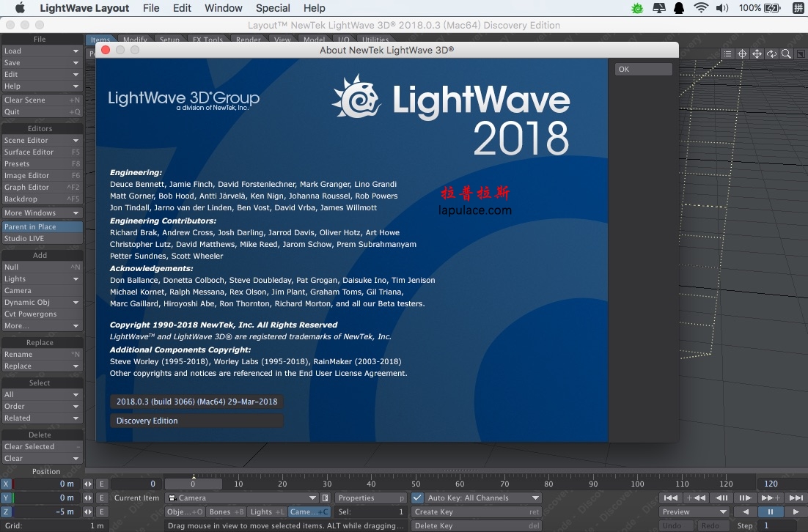This screenshot has width=808, height=532.
Task: Step forward one frame
Action: [x=745, y=498]
